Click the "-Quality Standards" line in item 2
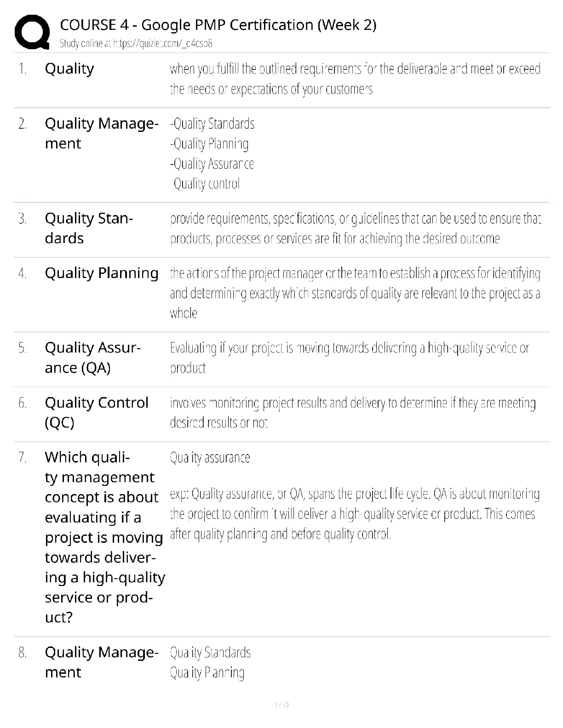The width and height of the screenshot is (563, 728). coord(212,124)
